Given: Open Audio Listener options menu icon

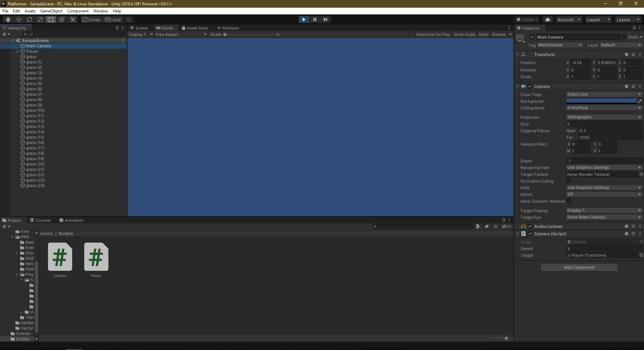Looking at the screenshot, I should point(640,226).
